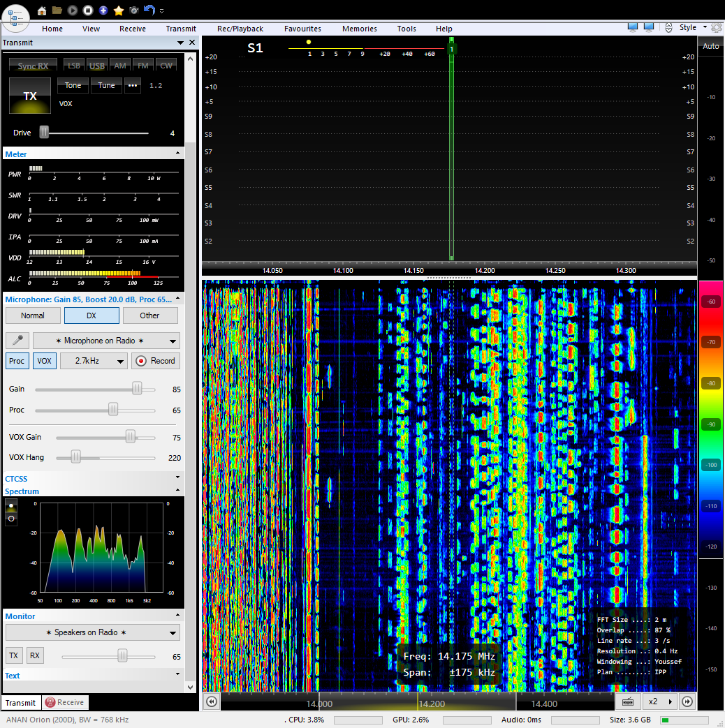The image size is (725, 728).
Task: Click the VOX Gain slider handle
Action: pyautogui.click(x=130, y=437)
